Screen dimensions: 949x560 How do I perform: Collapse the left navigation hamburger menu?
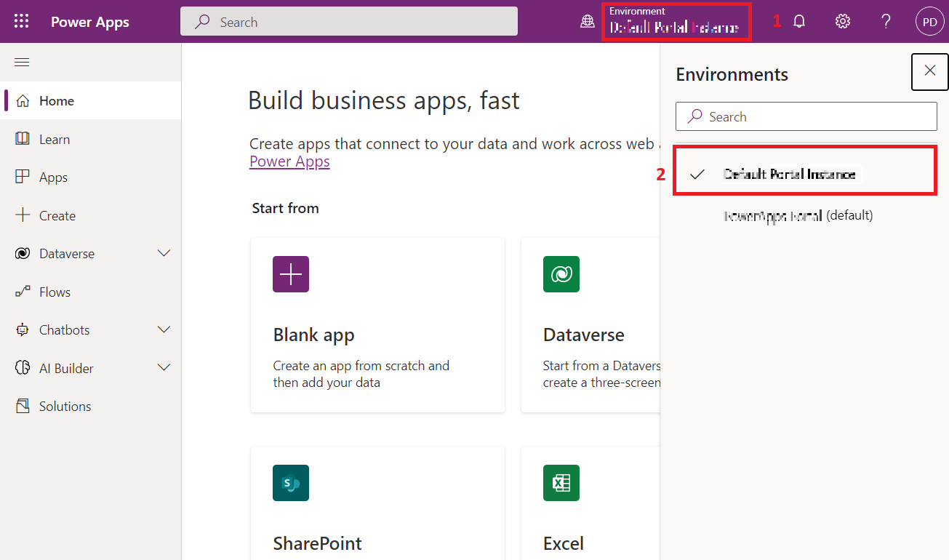(x=22, y=63)
